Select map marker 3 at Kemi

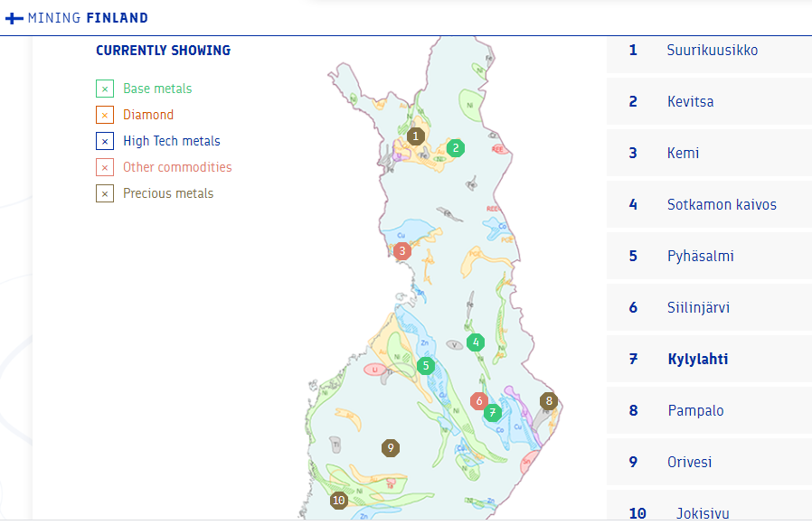[402, 251]
